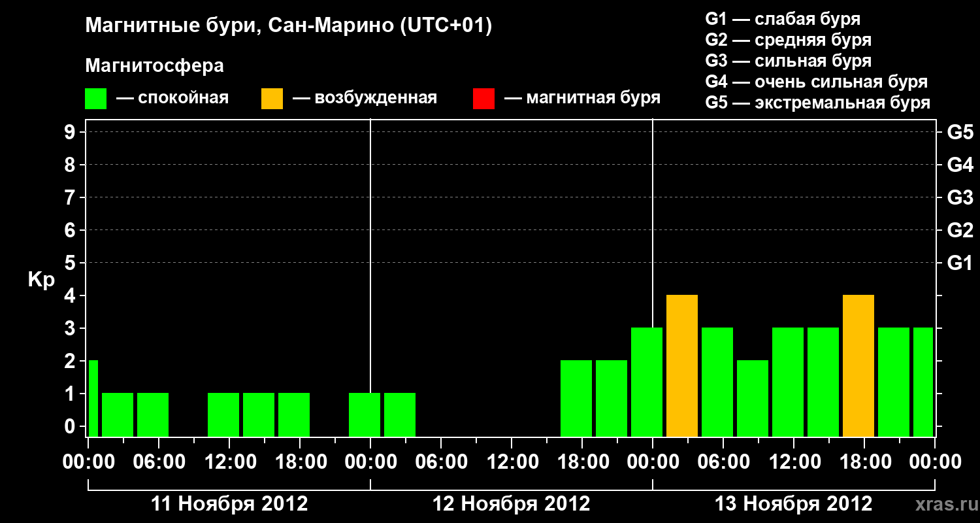The image size is (980, 523).
Task: Click the G1 right axis label
Action: pos(960,263)
